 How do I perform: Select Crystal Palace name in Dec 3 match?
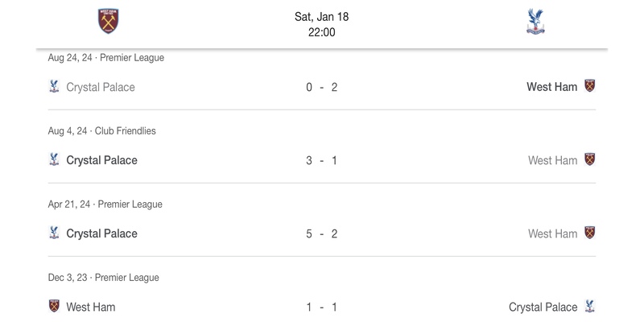[543, 307]
